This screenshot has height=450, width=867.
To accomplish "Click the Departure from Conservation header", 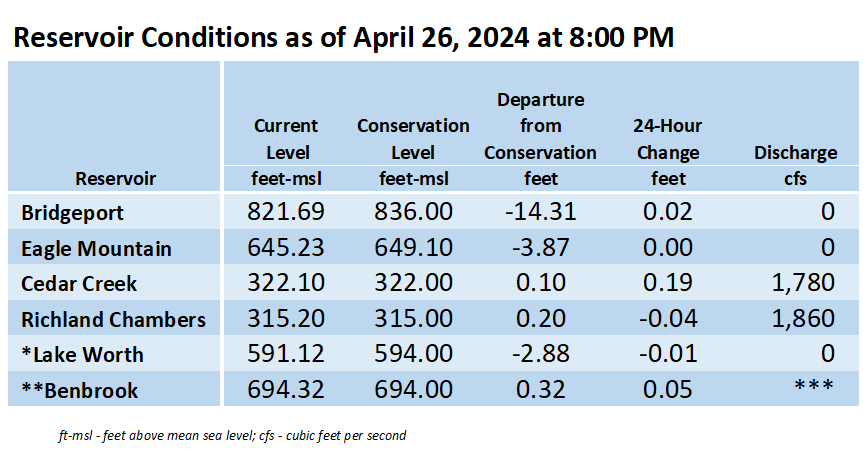I will click(x=540, y=126).
